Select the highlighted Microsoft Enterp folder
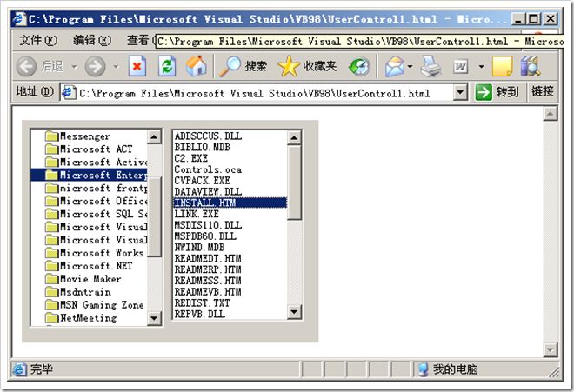The image size is (574, 392). 89,175
